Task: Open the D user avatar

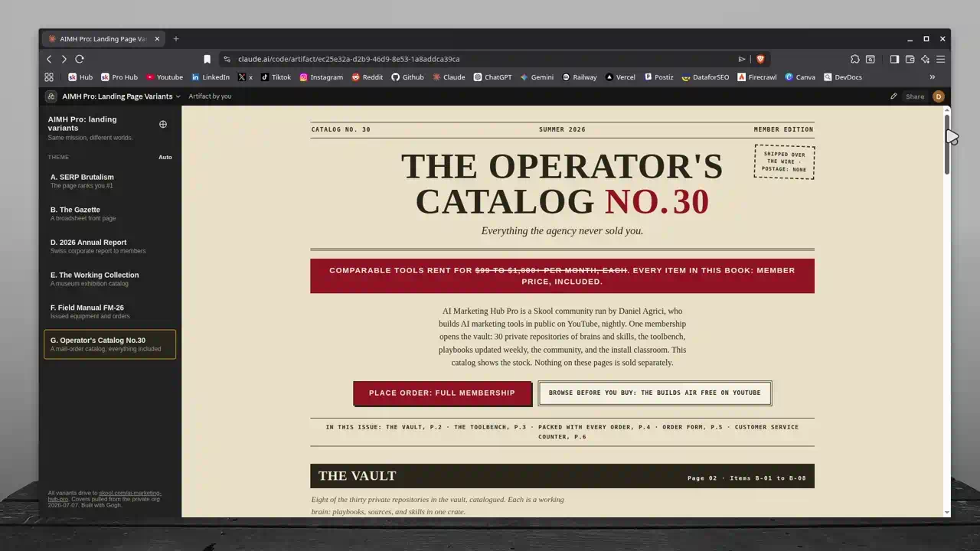Action: 939,96
